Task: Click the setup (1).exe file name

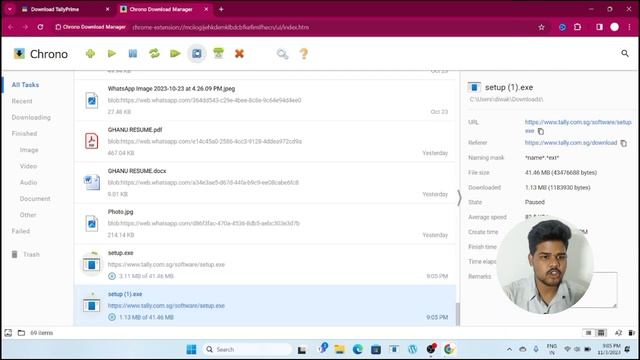Action: pyautogui.click(x=125, y=294)
